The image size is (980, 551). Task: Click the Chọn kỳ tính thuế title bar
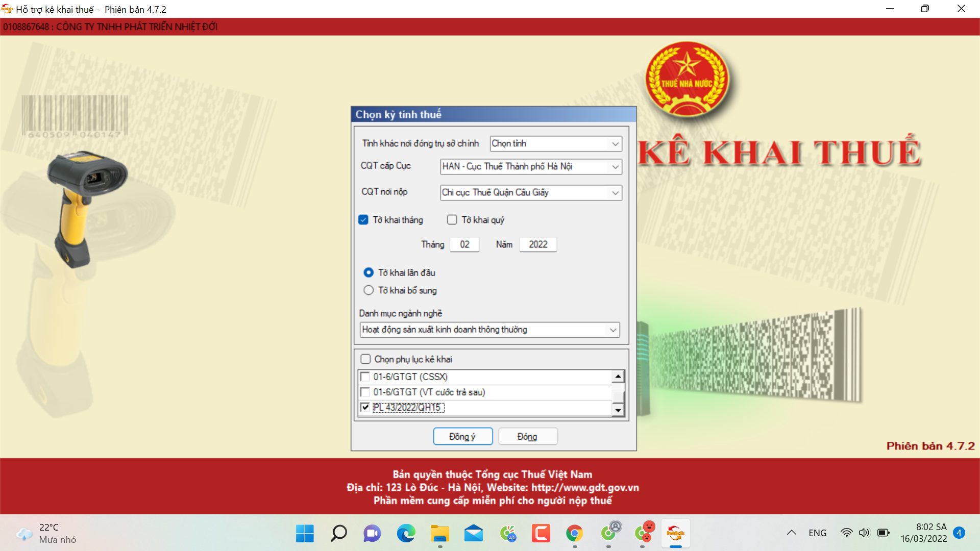point(494,114)
